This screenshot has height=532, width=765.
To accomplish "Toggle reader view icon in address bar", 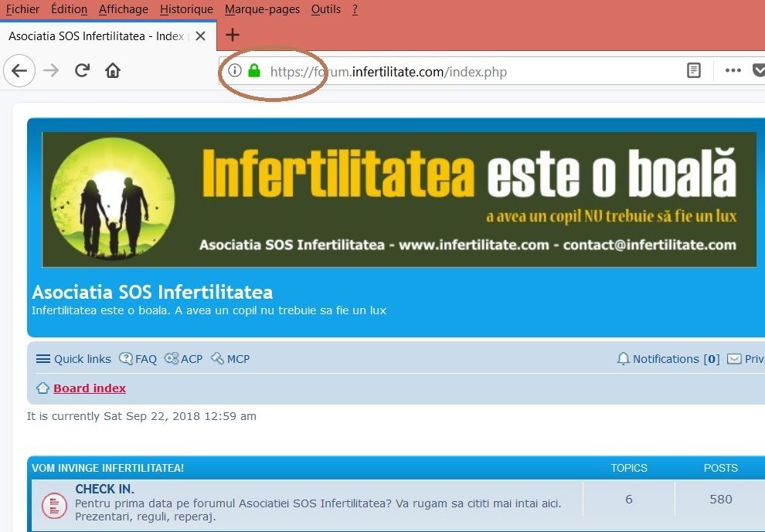I will click(x=693, y=71).
